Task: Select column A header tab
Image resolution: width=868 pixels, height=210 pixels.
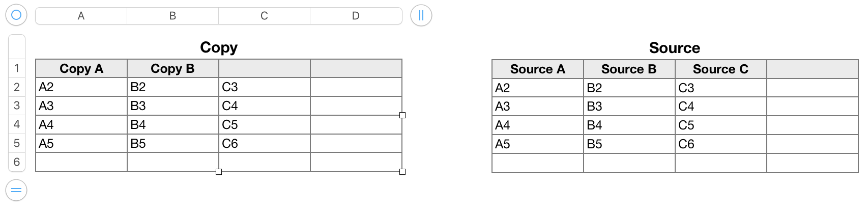Action: 81,16
